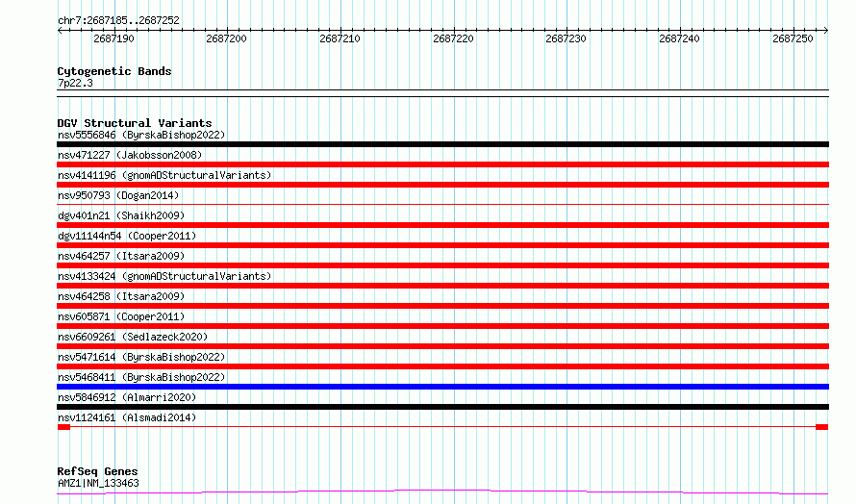This screenshot has width=856, height=504.
Task: Click the RefSeq Genes track title
Action: pos(97,471)
